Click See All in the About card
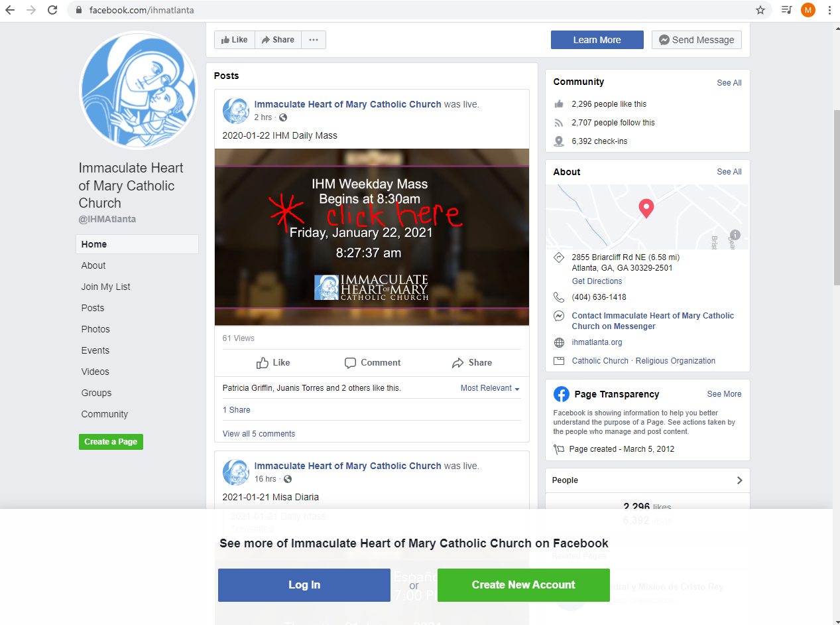The width and height of the screenshot is (840, 625). tap(729, 172)
